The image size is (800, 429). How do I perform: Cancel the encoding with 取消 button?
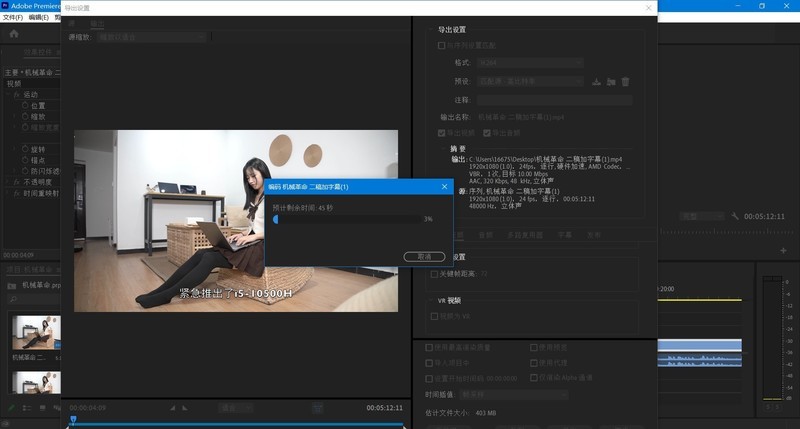pos(424,257)
